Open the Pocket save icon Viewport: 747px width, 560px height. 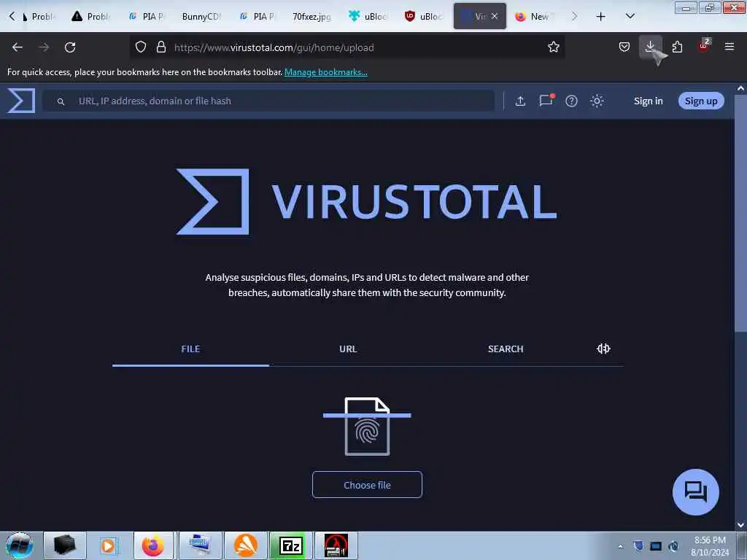pyautogui.click(x=624, y=47)
